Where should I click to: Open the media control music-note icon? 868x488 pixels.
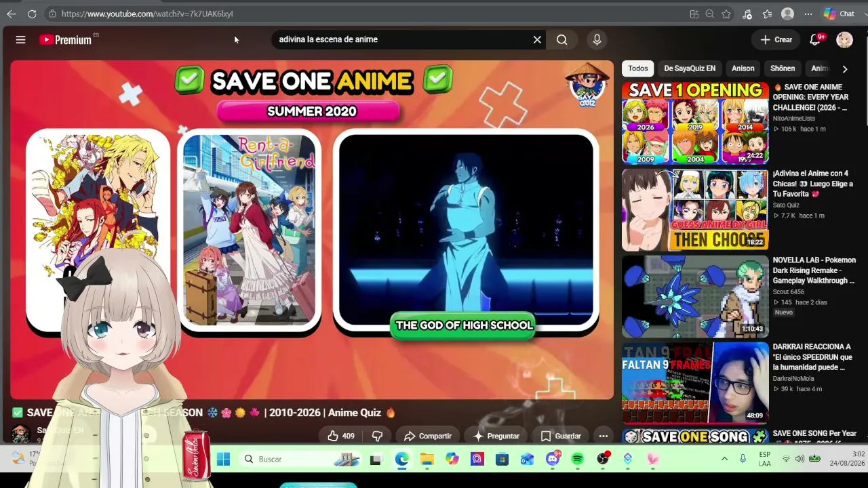point(747,14)
